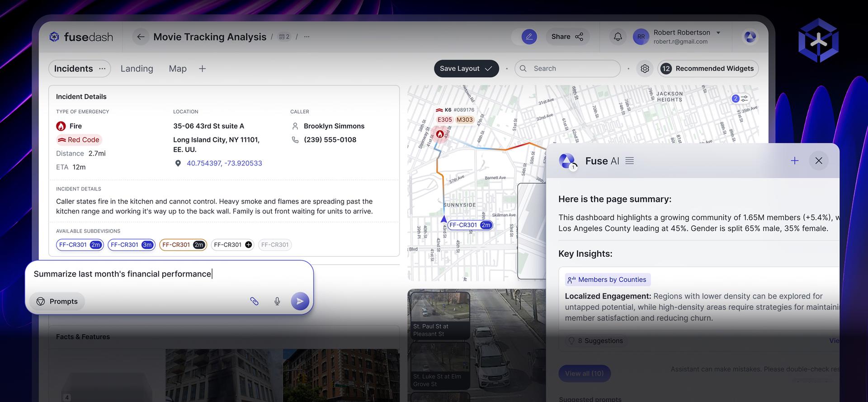Click the Red Code badge

click(x=79, y=140)
